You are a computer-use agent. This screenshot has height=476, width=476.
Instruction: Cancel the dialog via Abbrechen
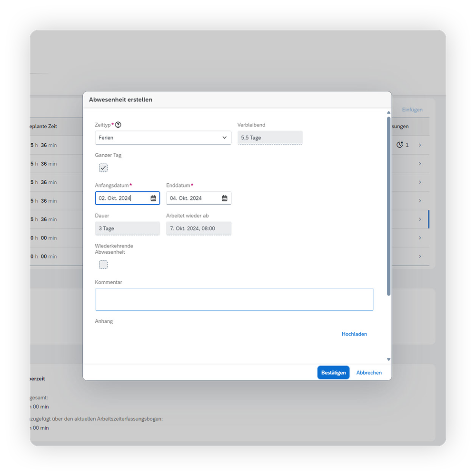369,372
